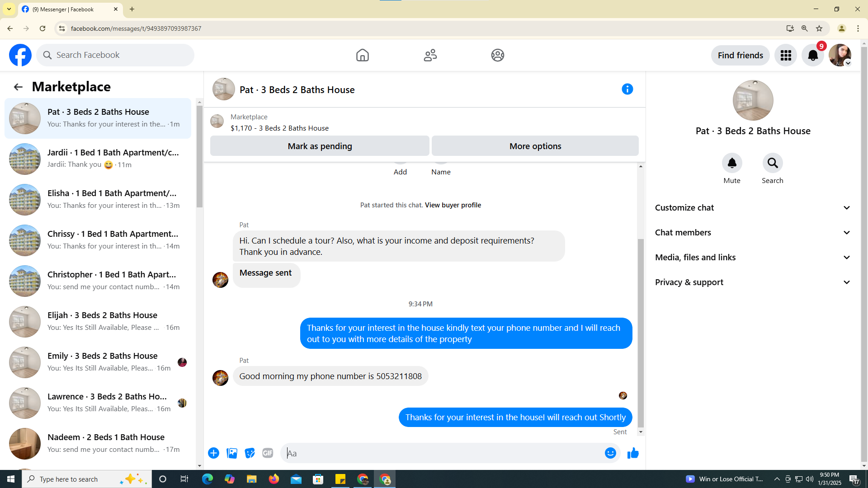Expand the Chat members section
Viewport: 868px width, 488px height.
[x=753, y=233]
